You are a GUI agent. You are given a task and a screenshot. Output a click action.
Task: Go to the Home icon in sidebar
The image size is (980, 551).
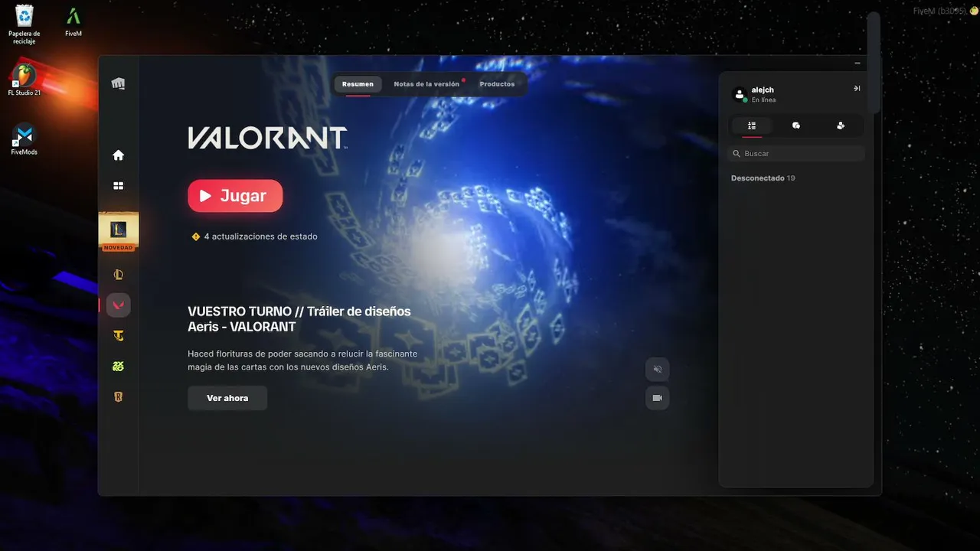pos(118,155)
